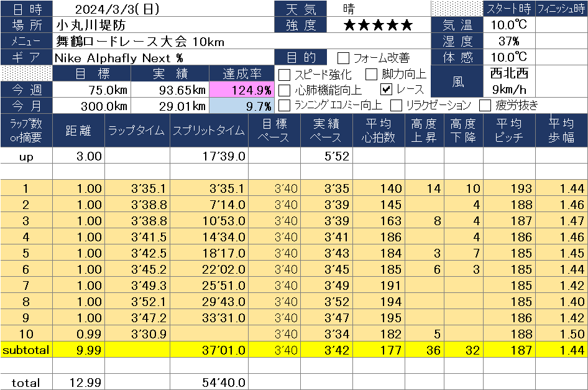Select the subtotal split time 37'01.0
The image size is (588, 390).
(208, 351)
